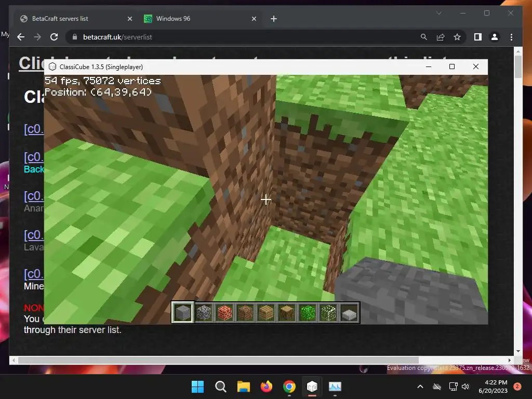Select the green leaves block in the hotbar
The width and height of the screenshot is (532, 399).
click(308, 312)
